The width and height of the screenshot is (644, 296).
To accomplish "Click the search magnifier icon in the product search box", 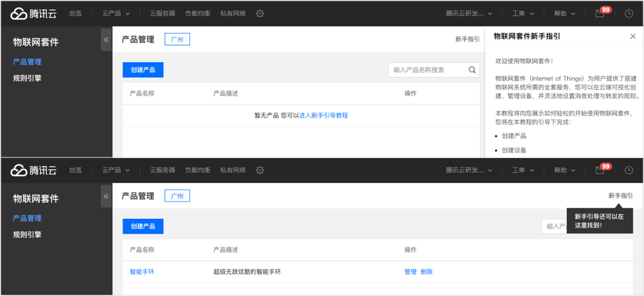I will 473,70.
